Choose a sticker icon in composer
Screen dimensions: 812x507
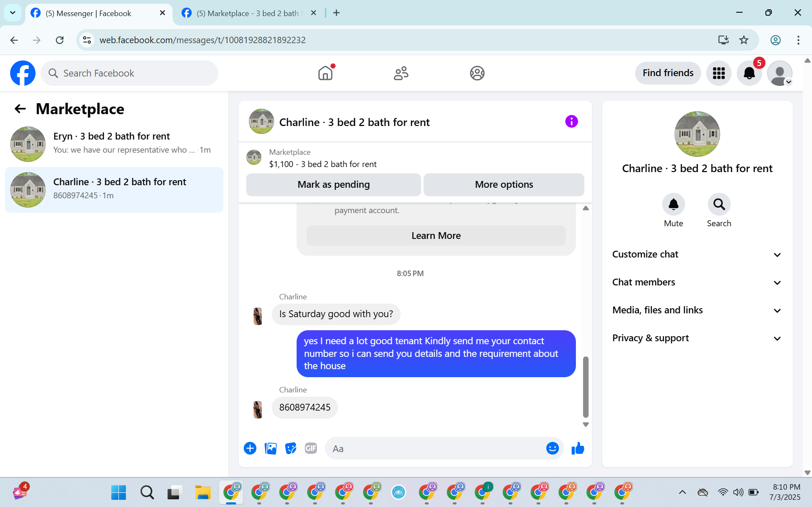click(291, 448)
